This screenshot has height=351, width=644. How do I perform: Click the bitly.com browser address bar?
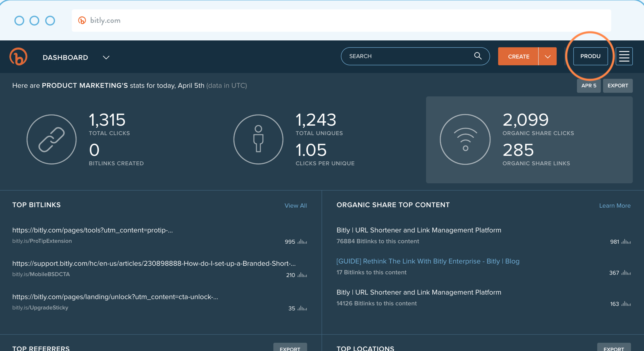point(341,20)
